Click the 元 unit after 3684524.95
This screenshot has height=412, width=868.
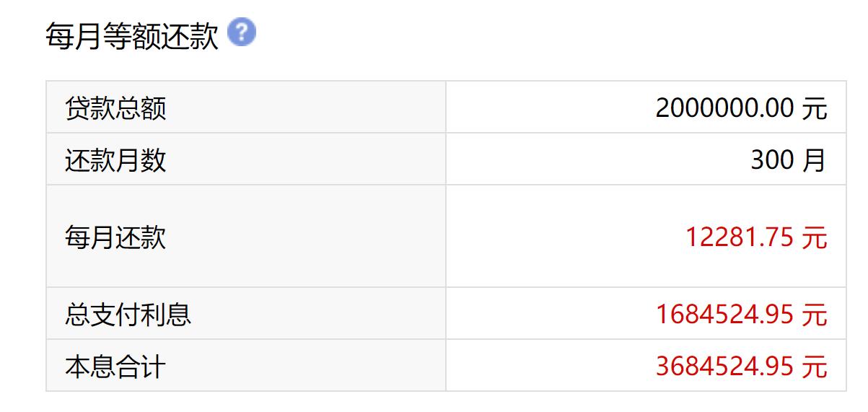coord(815,367)
